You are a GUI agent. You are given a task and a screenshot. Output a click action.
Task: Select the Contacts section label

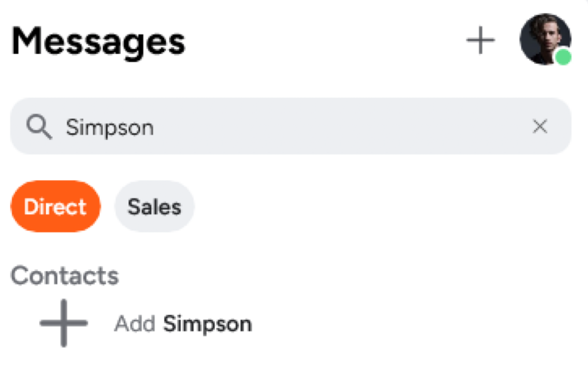coord(65,275)
